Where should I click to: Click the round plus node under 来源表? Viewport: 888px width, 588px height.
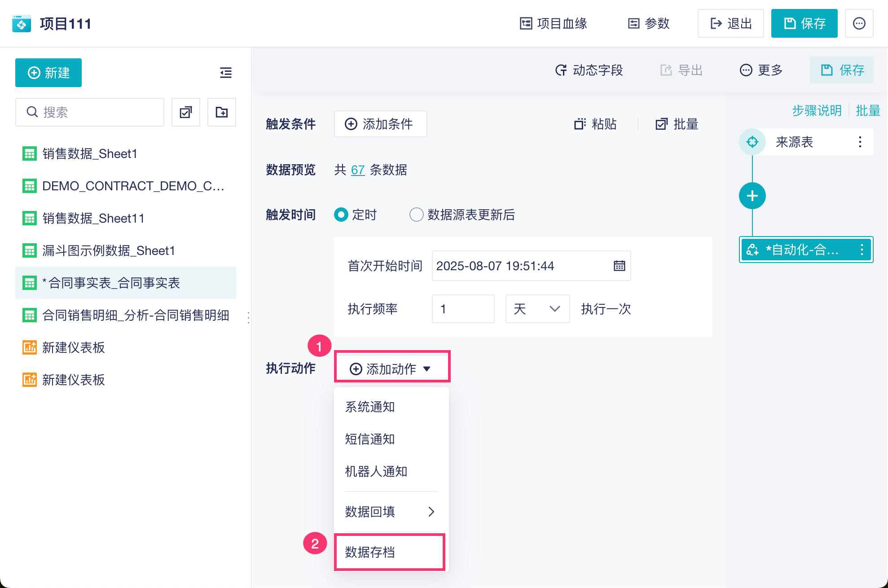[x=752, y=196]
